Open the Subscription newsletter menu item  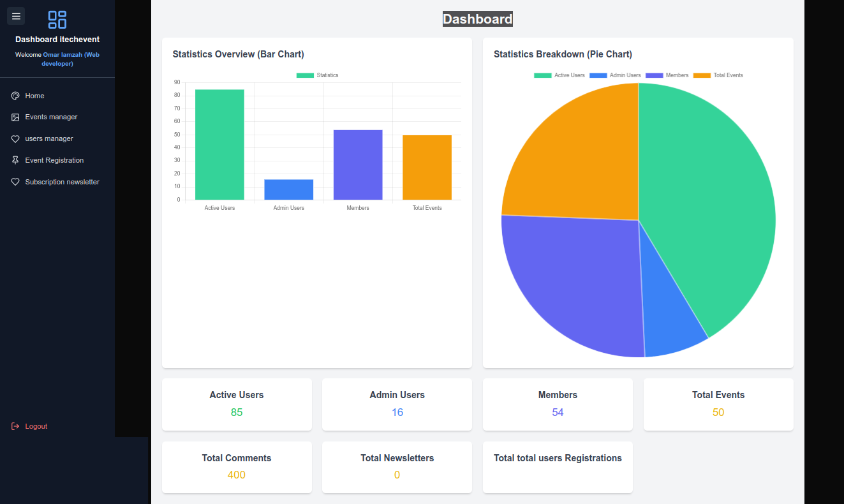coord(62,182)
